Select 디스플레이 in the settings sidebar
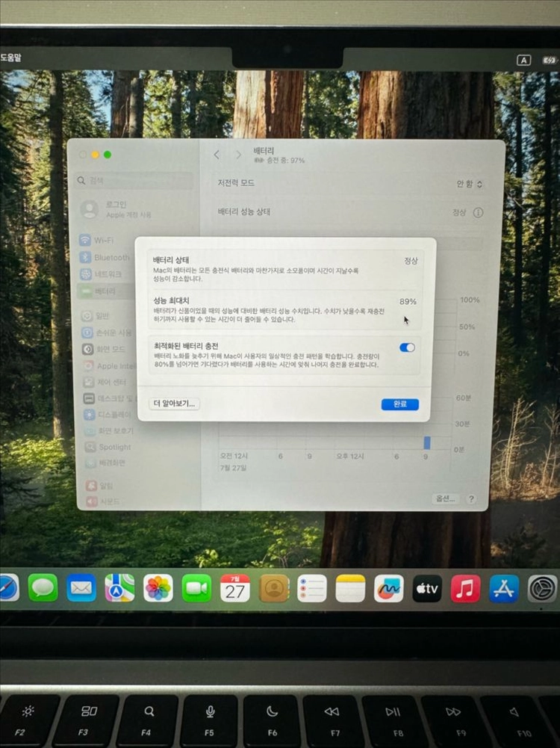Viewport: 560px width, 748px height. [x=108, y=415]
